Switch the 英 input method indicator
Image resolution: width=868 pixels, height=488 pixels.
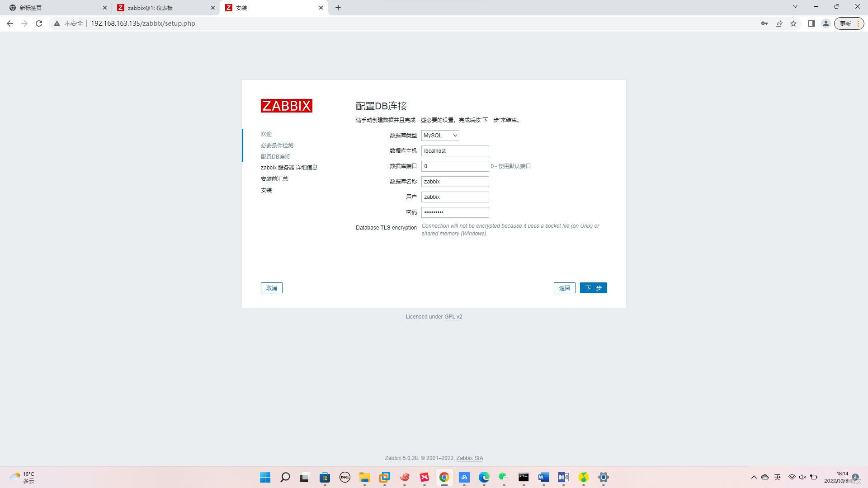point(778,477)
